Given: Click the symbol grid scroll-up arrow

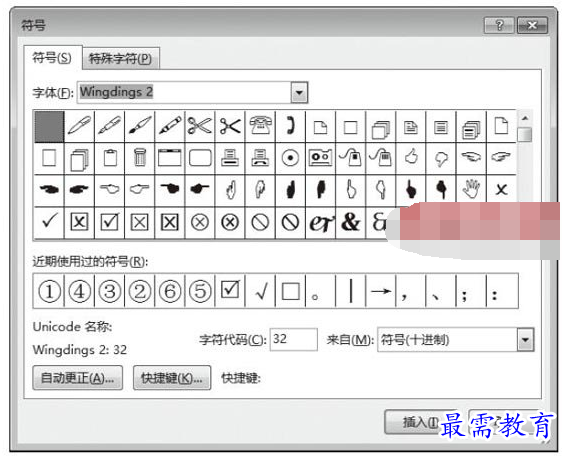Looking at the screenshot, I should click(x=525, y=118).
